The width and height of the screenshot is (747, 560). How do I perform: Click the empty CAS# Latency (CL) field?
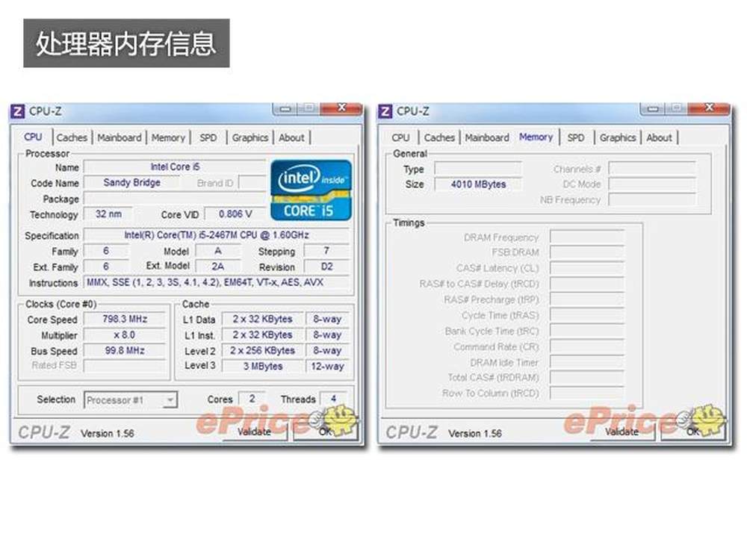pyautogui.click(x=587, y=268)
